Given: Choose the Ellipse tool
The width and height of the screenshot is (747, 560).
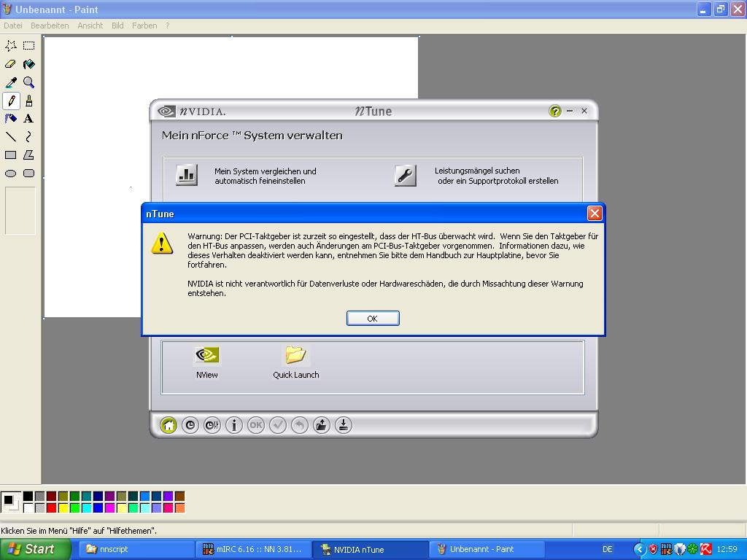Looking at the screenshot, I should click(x=11, y=174).
